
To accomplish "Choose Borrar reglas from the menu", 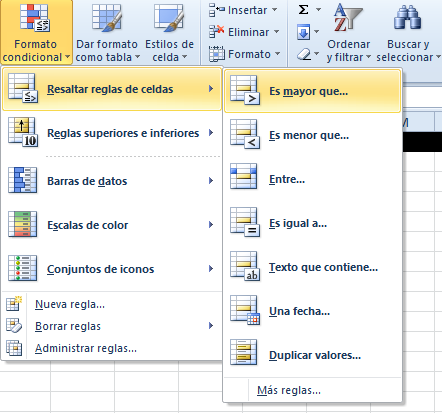I will [112, 326].
